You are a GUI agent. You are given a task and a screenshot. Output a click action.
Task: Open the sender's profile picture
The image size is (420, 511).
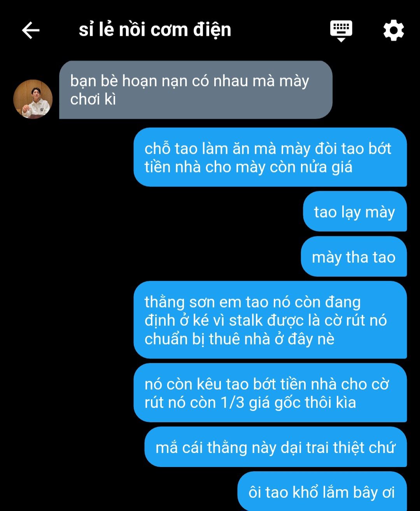(33, 99)
